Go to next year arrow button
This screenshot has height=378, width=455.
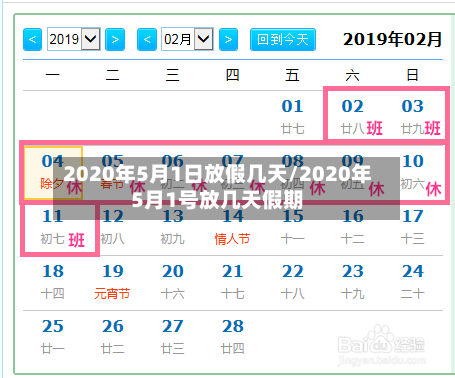point(115,40)
